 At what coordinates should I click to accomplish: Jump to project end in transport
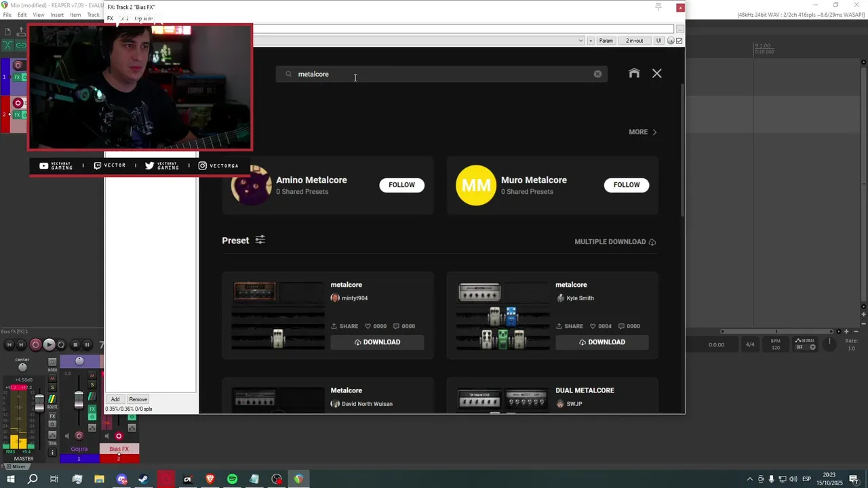[x=21, y=344]
